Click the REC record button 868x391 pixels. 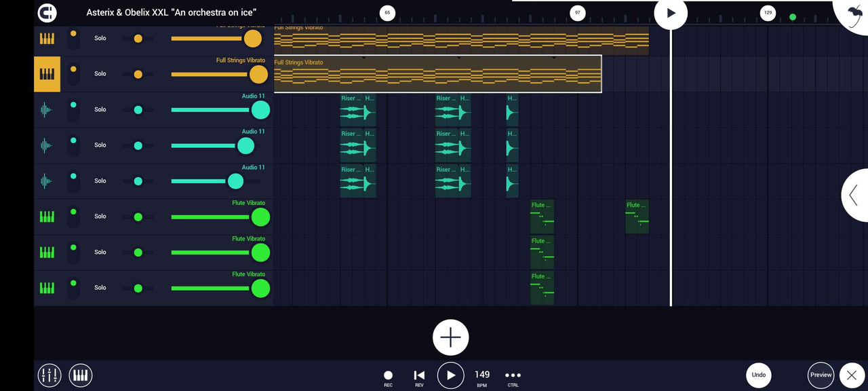point(388,378)
